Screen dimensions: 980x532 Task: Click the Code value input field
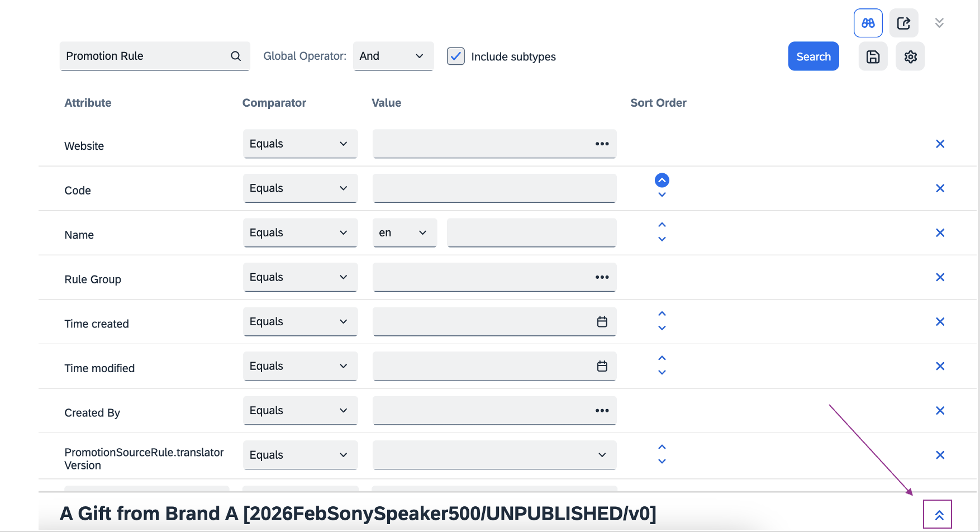pos(494,188)
